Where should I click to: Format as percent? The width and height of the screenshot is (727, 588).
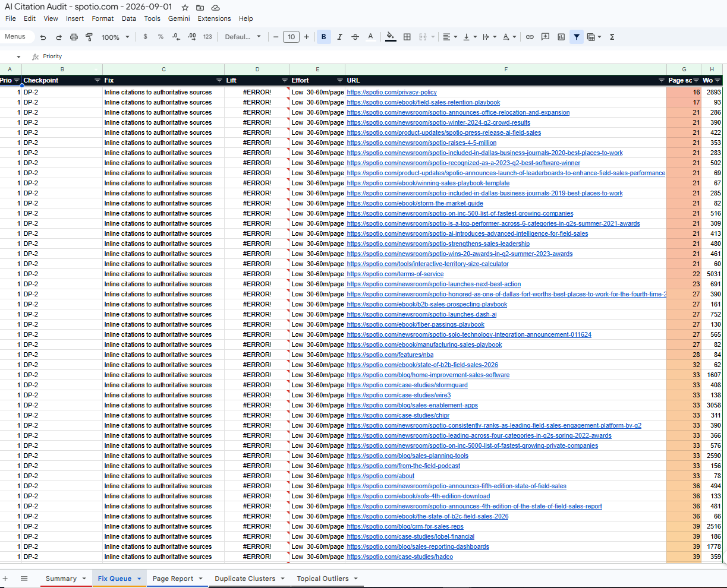tap(160, 37)
